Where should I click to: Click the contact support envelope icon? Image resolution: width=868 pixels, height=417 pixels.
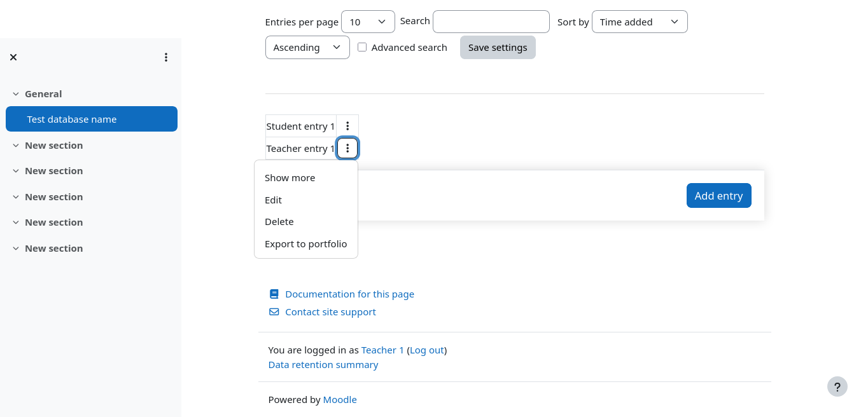click(x=274, y=311)
